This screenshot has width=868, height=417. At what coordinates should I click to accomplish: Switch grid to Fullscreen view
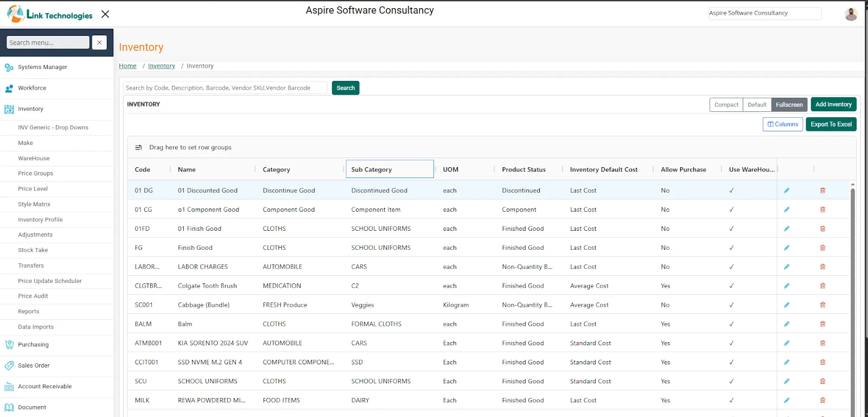click(789, 105)
